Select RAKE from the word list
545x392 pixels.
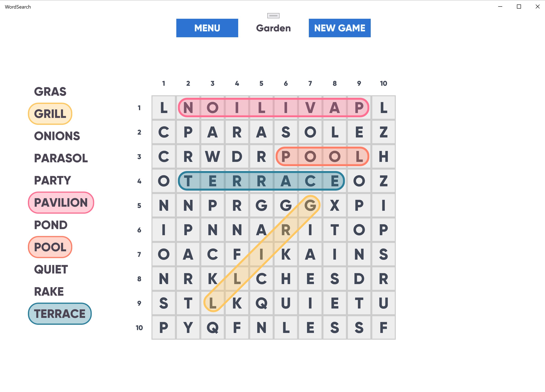pos(49,292)
